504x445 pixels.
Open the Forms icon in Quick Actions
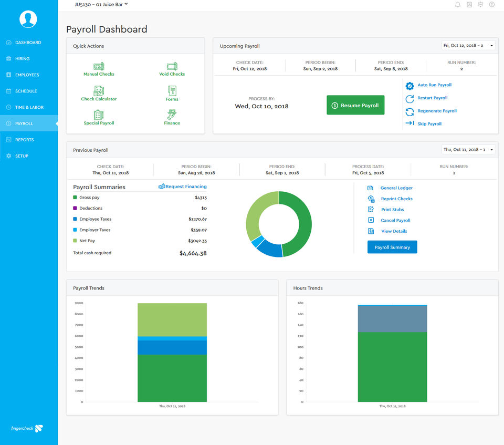[172, 91]
